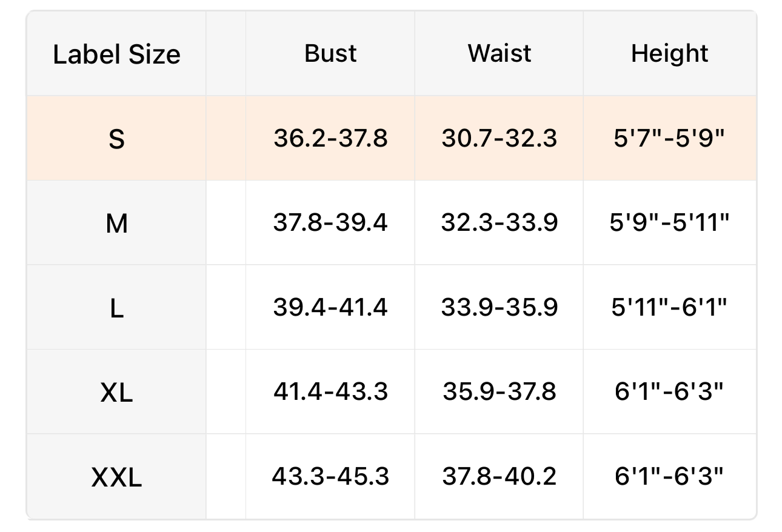Pick the XL size label
Viewport: 782px width, 532px height.
pyautogui.click(x=116, y=393)
